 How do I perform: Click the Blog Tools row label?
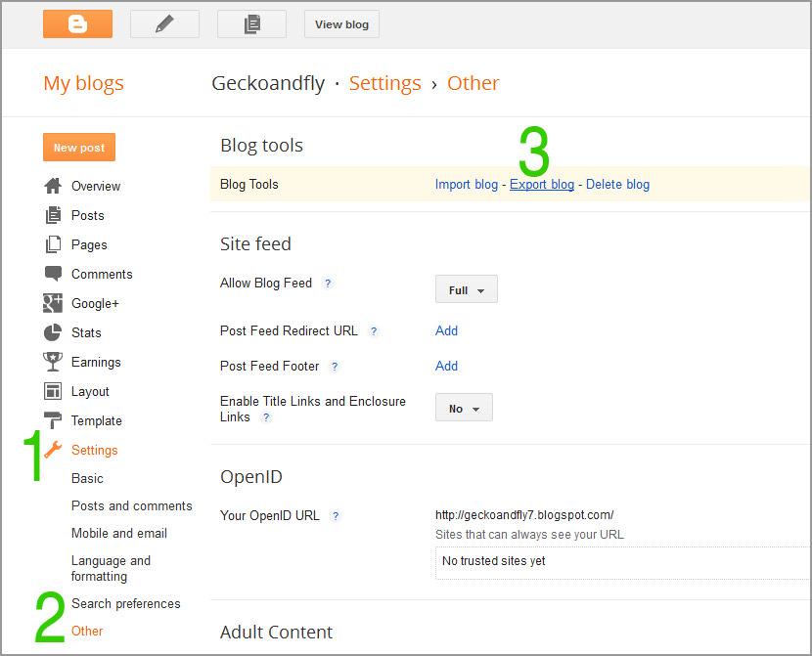point(249,185)
